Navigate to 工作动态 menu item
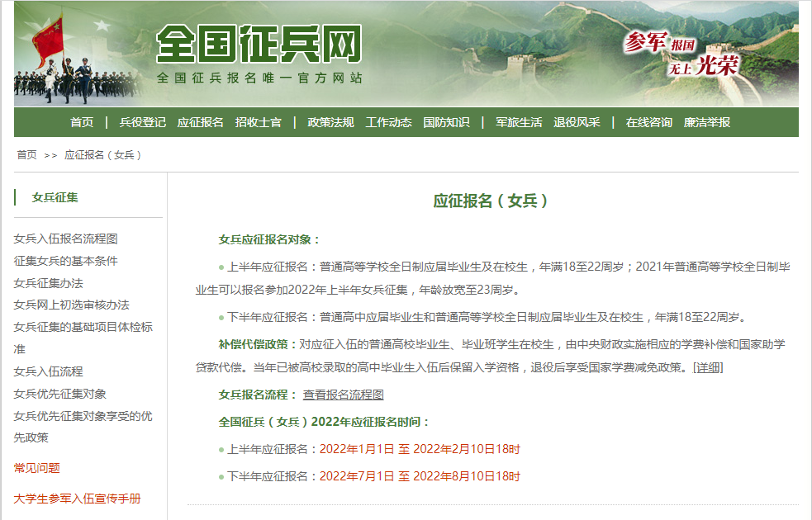 388,122
